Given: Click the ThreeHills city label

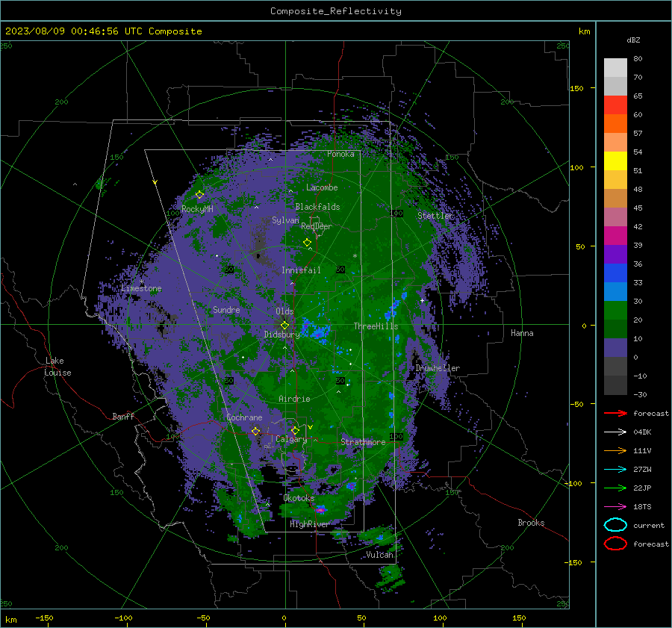Looking at the screenshot, I should point(376,326).
